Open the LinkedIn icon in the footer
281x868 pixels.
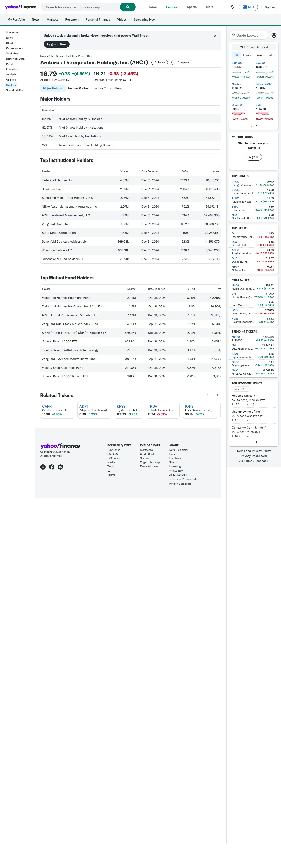60,467
